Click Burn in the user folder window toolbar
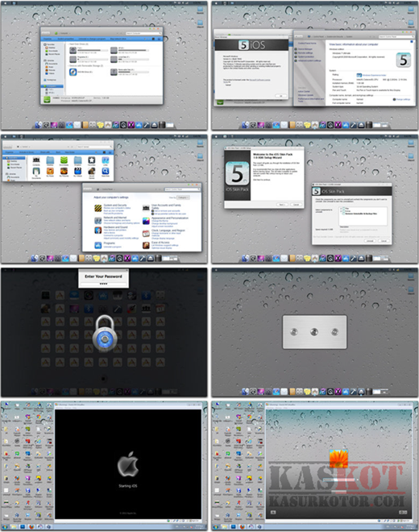The height and width of the screenshot is (532, 419). click(x=58, y=152)
